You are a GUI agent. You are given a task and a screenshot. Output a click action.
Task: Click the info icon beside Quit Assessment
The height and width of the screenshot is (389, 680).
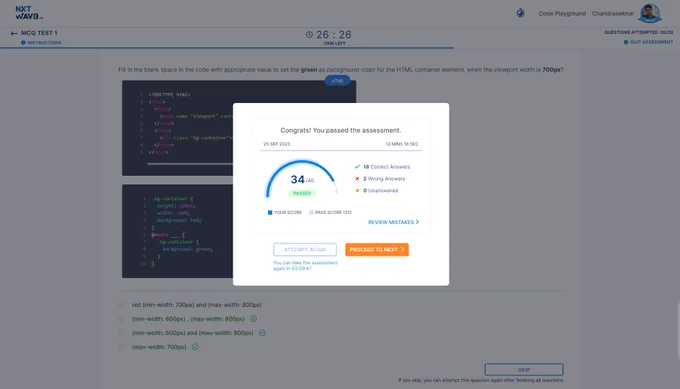626,42
